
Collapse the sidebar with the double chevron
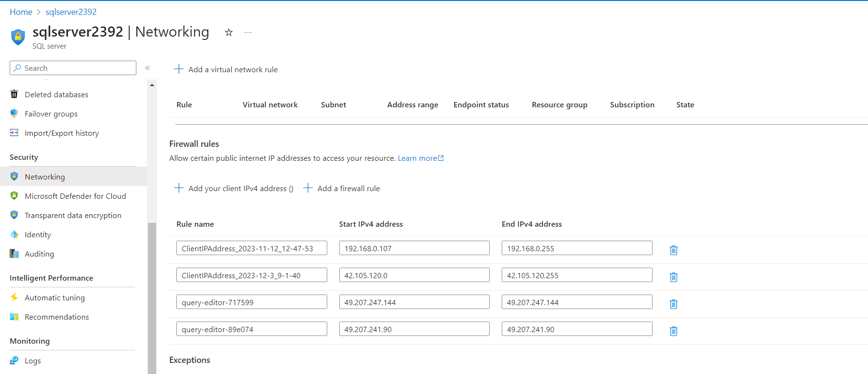pyautogui.click(x=147, y=68)
